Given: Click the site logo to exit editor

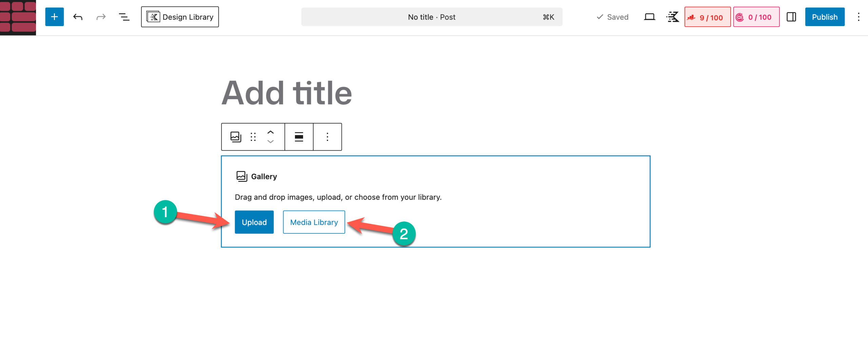Looking at the screenshot, I should tap(18, 17).
